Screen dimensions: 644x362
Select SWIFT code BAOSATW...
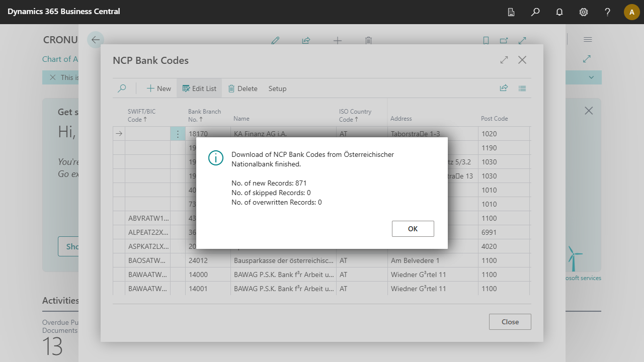click(148, 260)
